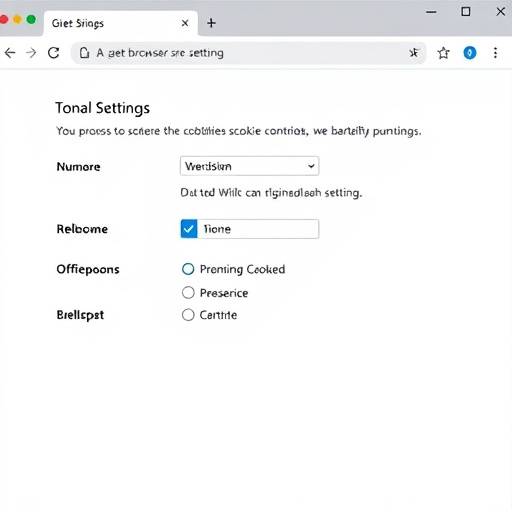Click the page info icon in address bar
This screenshot has height=512, width=512.
coord(84,53)
